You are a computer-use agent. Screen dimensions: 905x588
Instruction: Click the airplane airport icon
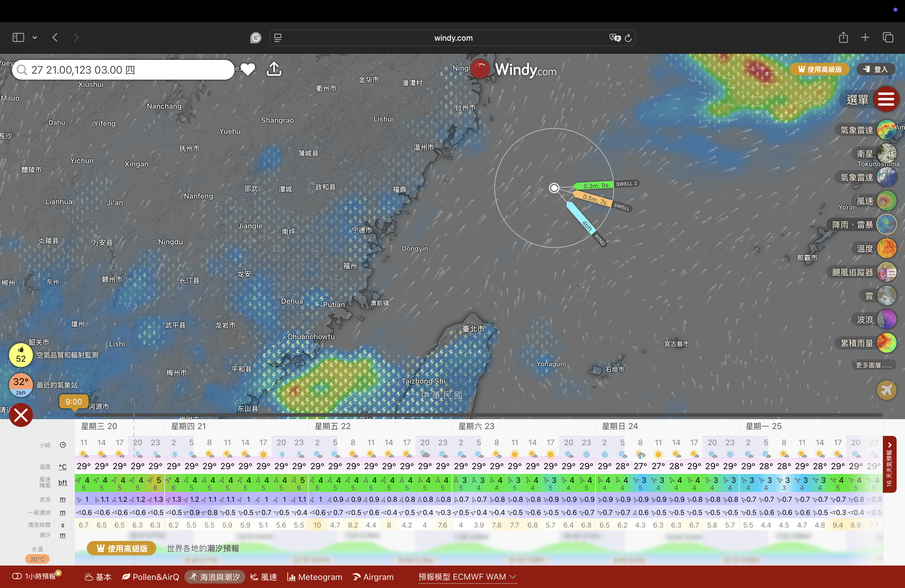point(886,390)
